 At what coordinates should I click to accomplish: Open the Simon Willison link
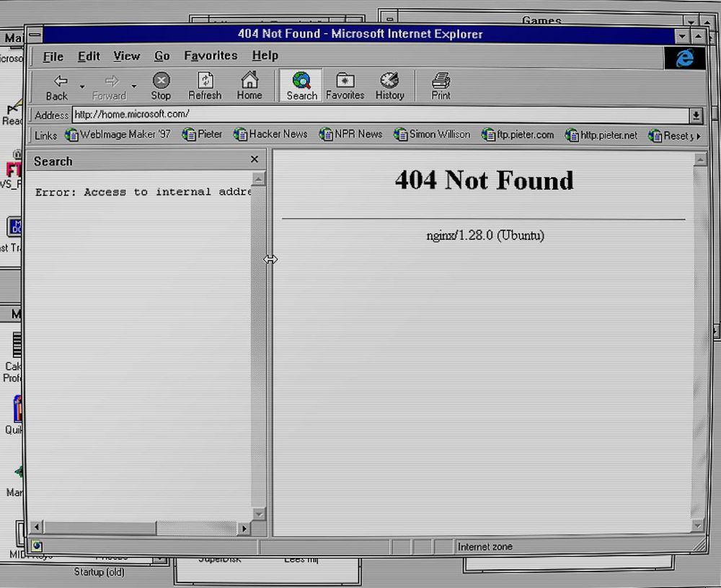coord(432,134)
